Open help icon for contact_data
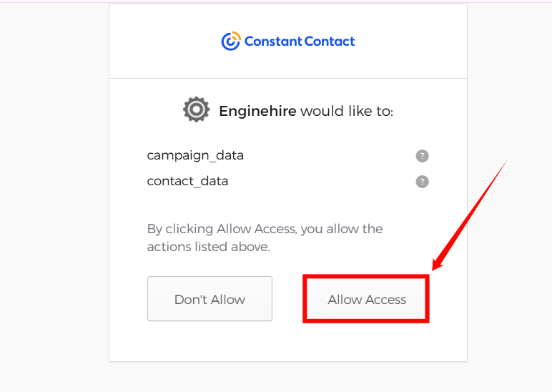This screenshot has height=392, width=552. pos(423,182)
